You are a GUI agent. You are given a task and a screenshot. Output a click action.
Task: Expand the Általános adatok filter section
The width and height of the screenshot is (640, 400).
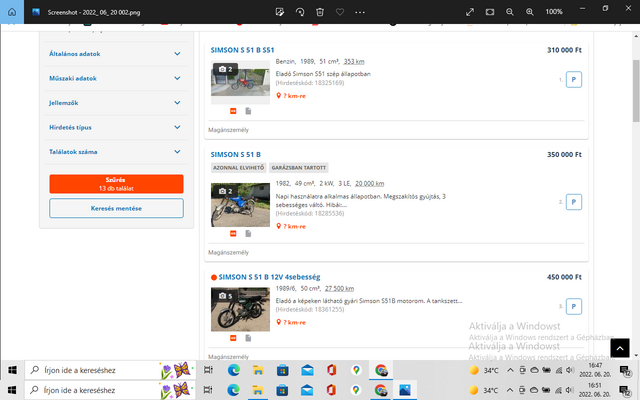(x=116, y=54)
